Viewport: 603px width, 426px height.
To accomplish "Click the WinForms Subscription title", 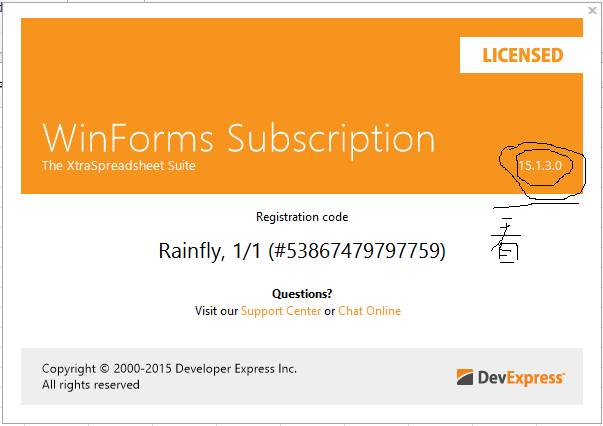I will (238, 139).
